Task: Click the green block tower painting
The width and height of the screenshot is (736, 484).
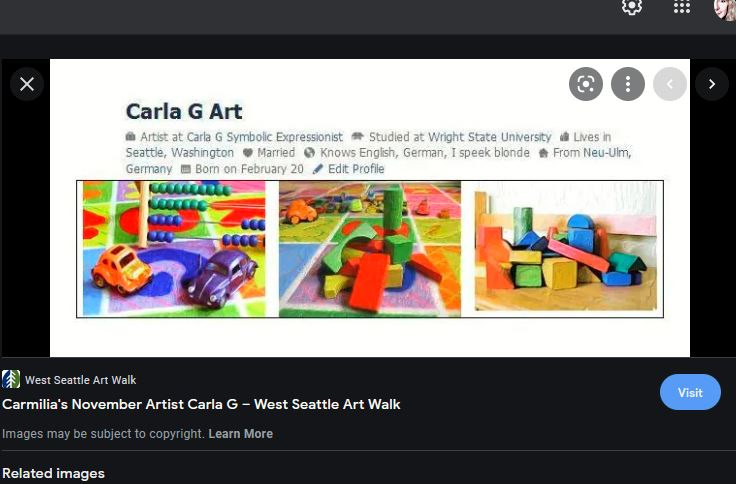Action: click(x=369, y=249)
